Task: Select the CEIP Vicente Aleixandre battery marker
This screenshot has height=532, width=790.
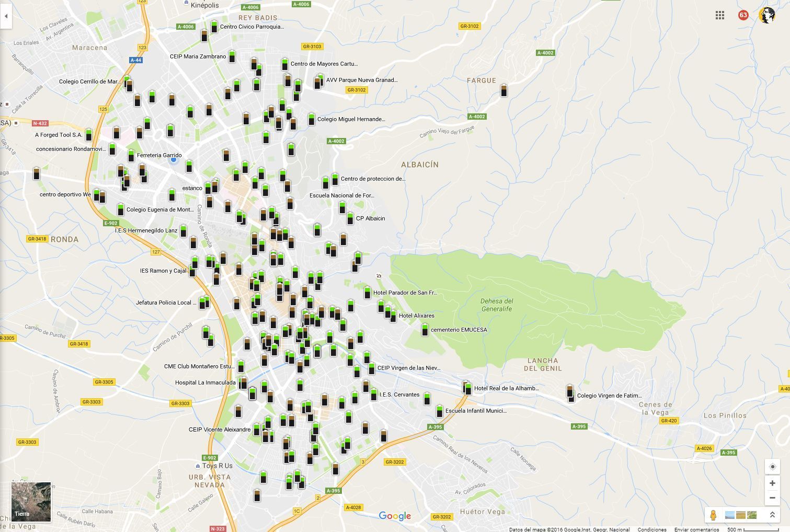Action: [x=257, y=430]
